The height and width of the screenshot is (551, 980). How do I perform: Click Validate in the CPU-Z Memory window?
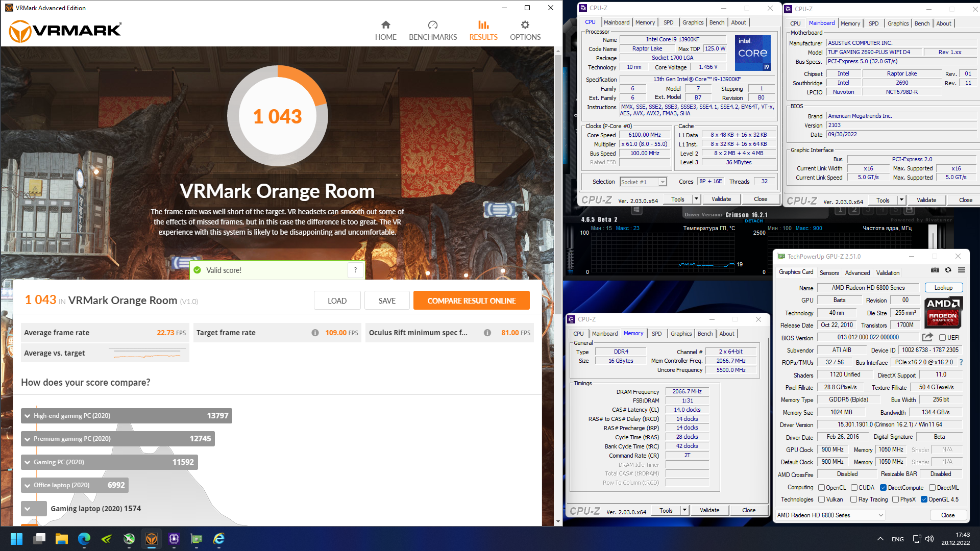[x=709, y=510]
